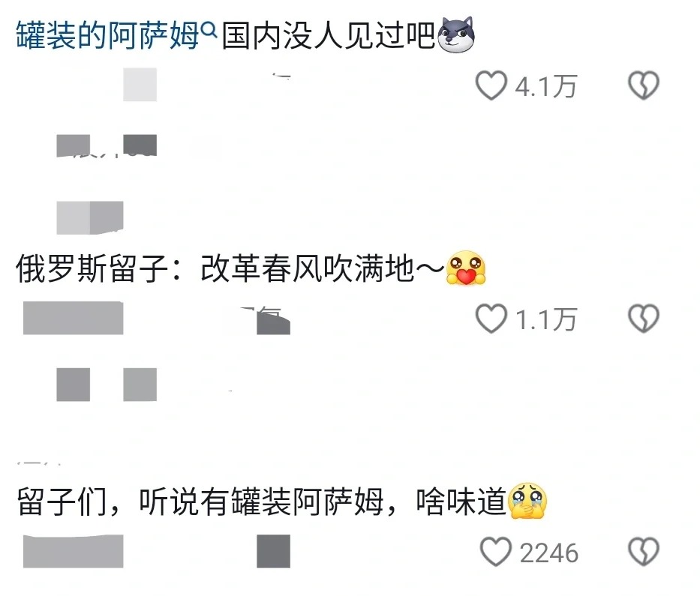This screenshot has width=700, height=596.
Task: Tap the dark gray block beside the 2246 heart
Action: click(273, 551)
